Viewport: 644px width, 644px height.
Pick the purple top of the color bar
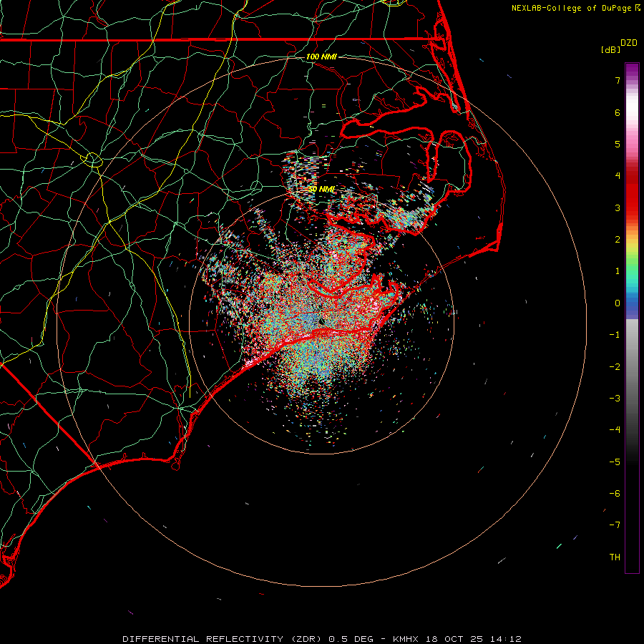632,71
